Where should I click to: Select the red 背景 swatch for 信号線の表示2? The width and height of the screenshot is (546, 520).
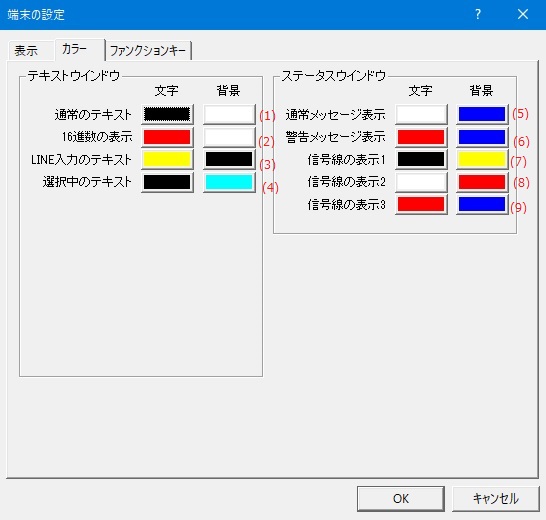click(482, 182)
